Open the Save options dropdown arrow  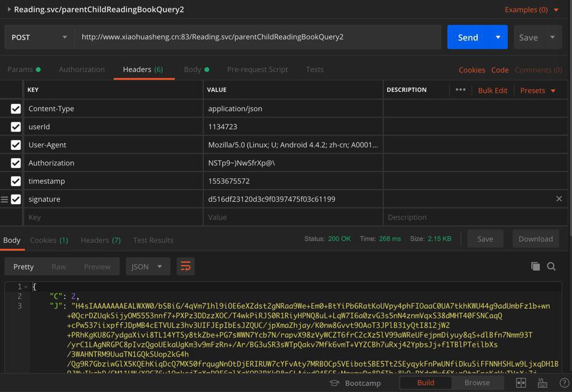pyautogui.click(x=552, y=37)
